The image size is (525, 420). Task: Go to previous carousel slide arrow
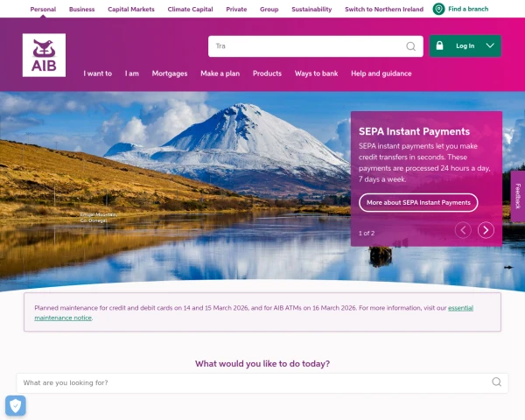coord(463,230)
